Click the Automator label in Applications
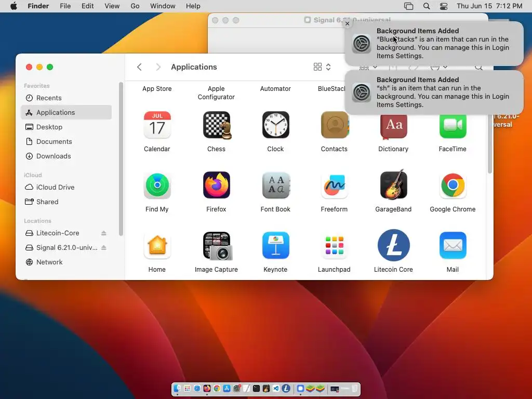Screen dimensions: 532x399 pos(275,88)
